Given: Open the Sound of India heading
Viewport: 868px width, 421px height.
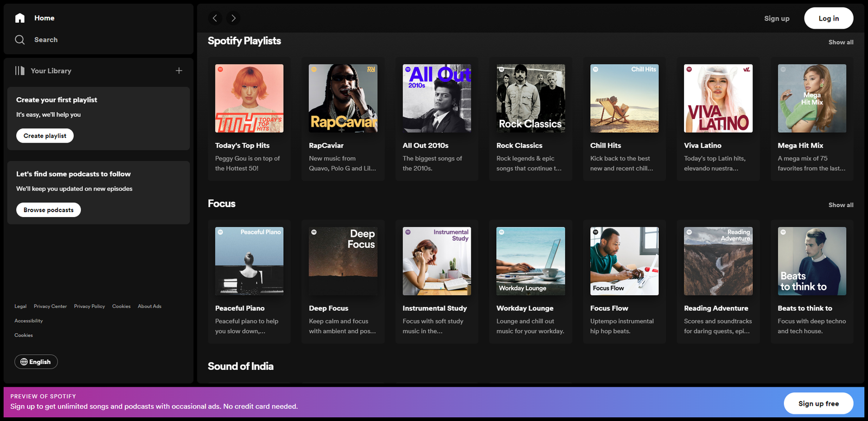Looking at the screenshot, I should (x=240, y=366).
